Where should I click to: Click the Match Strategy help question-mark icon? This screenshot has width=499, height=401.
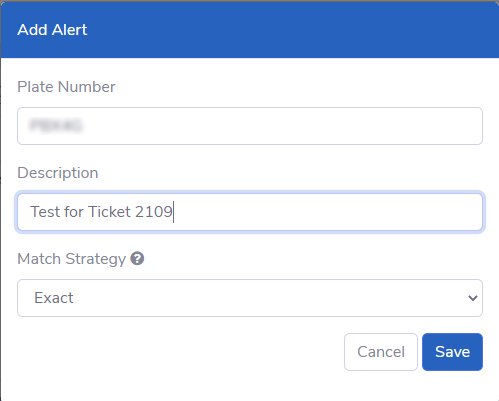point(137,259)
